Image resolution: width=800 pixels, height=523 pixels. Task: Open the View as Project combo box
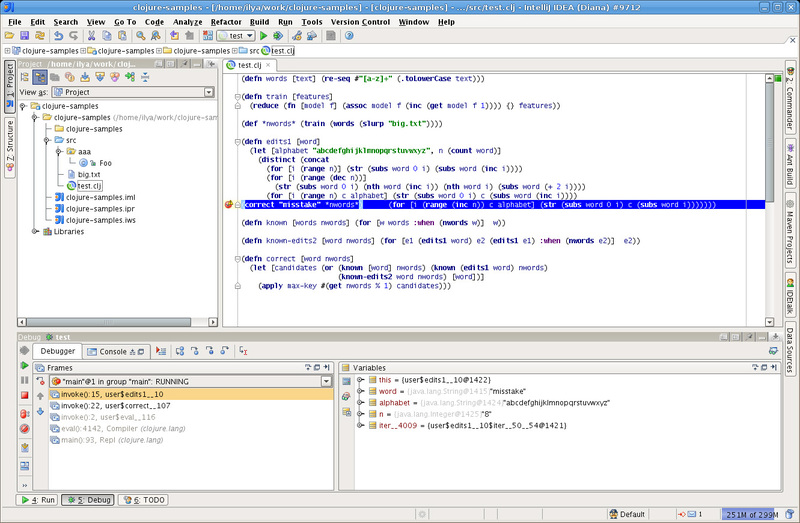[x=133, y=92]
